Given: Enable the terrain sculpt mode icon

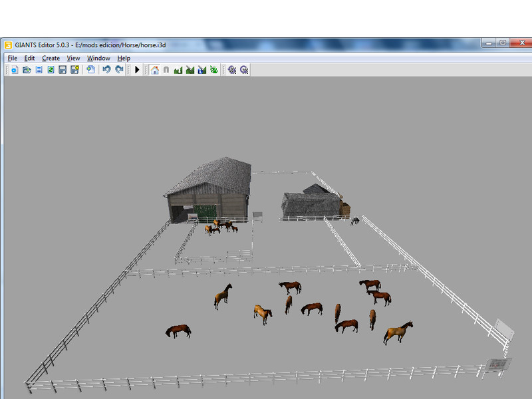Looking at the screenshot, I should click(x=178, y=70).
